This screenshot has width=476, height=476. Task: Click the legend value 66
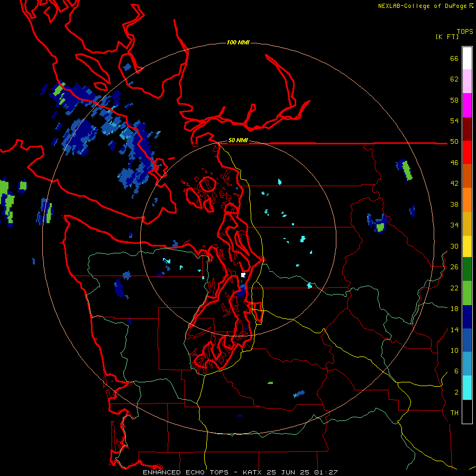pyautogui.click(x=454, y=59)
